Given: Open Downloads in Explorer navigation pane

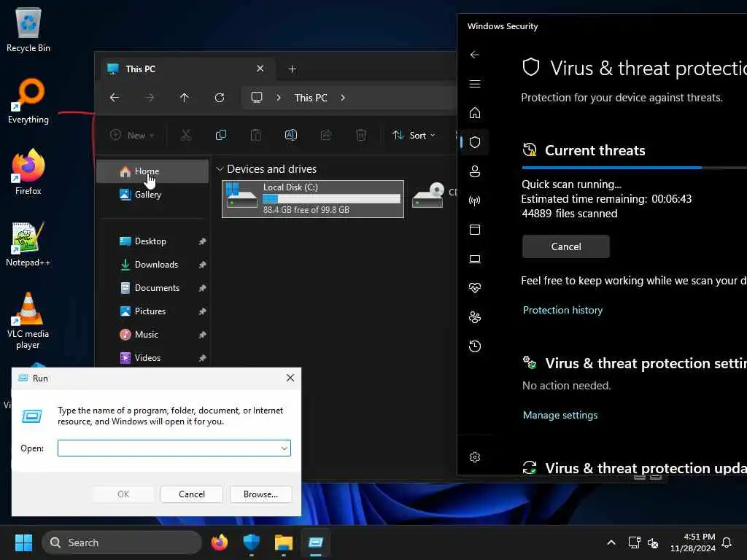Looking at the screenshot, I should [x=152, y=264].
